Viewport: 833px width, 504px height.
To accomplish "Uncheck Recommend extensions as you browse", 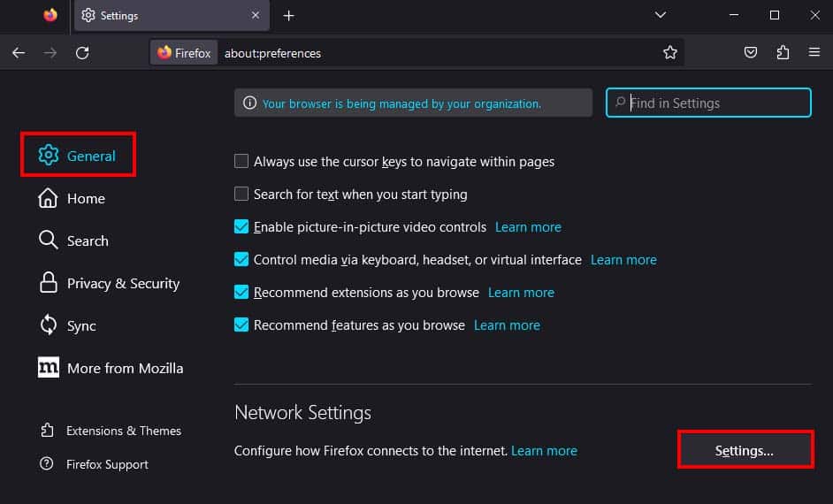I will pyautogui.click(x=241, y=292).
